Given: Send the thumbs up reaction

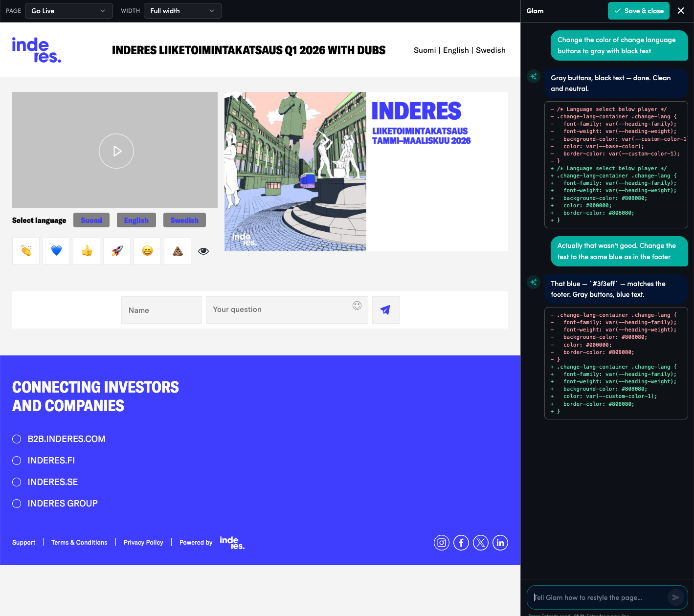Looking at the screenshot, I should tap(87, 251).
